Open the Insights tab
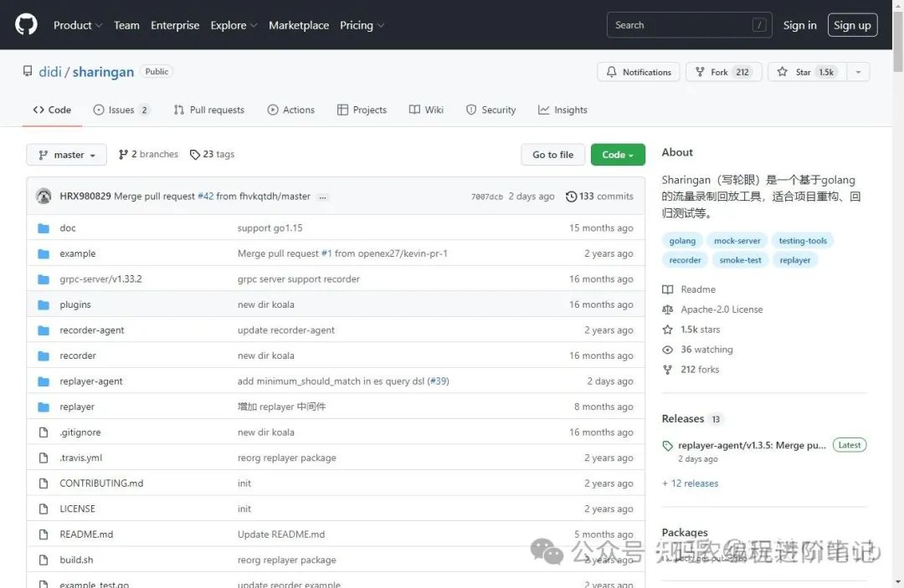This screenshot has height=588, width=904. tap(562, 110)
